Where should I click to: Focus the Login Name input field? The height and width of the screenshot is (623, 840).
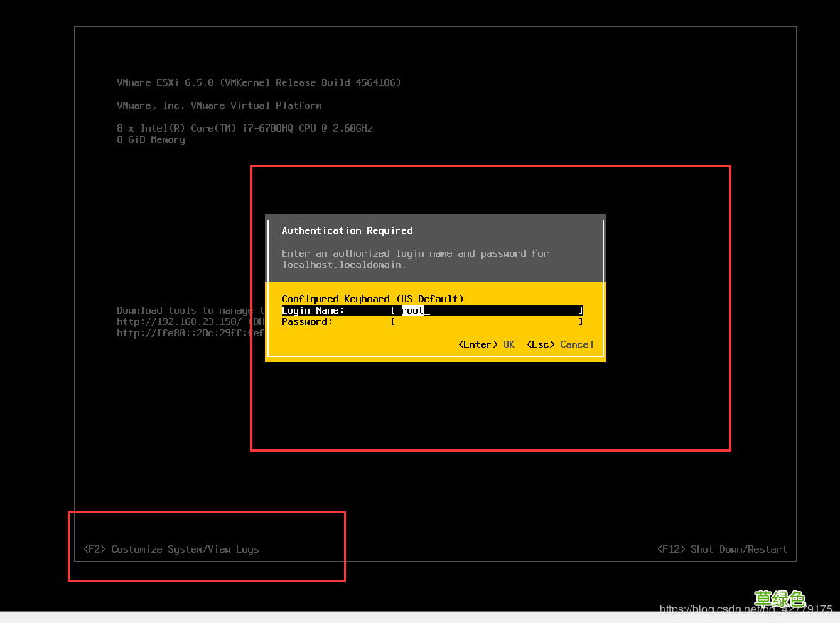point(486,310)
